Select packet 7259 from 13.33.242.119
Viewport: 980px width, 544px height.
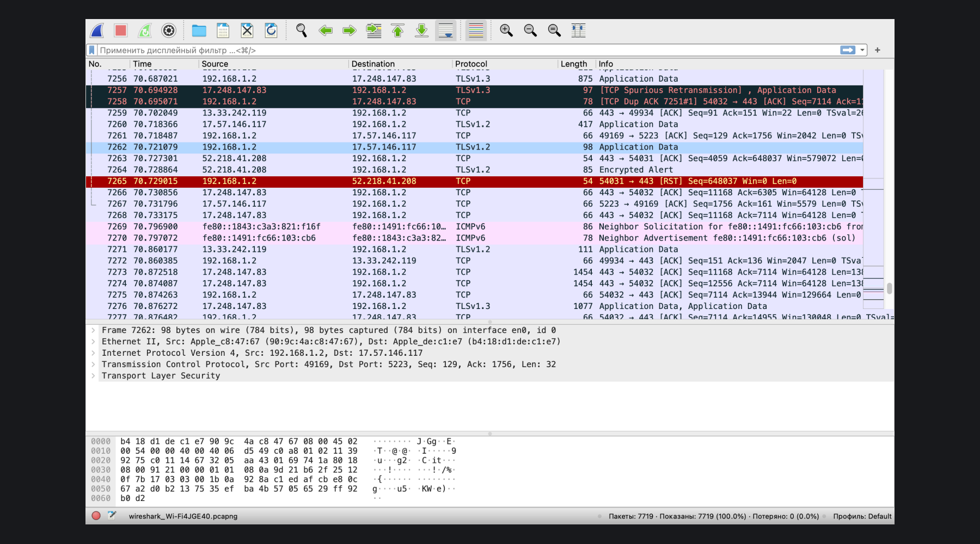(474, 113)
